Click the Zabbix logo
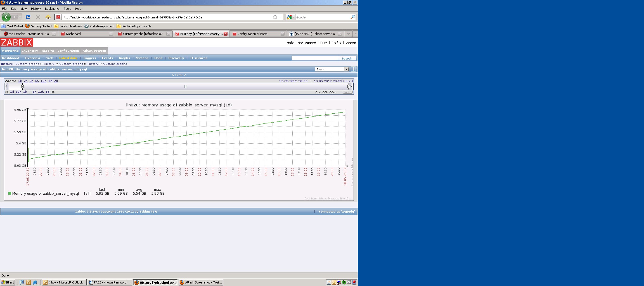644x286 pixels. click(17, 42)
